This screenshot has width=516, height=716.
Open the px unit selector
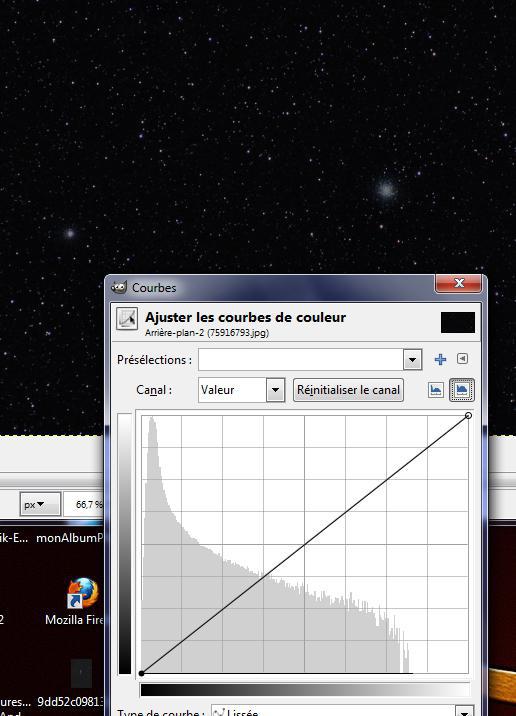[x=40, y=505]
